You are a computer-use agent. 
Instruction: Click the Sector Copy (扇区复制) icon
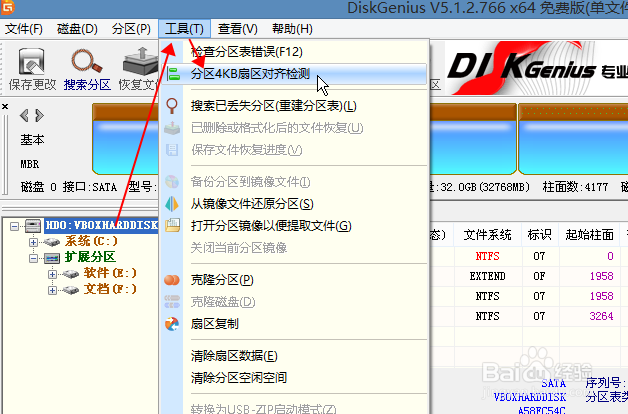pos(172,324)
